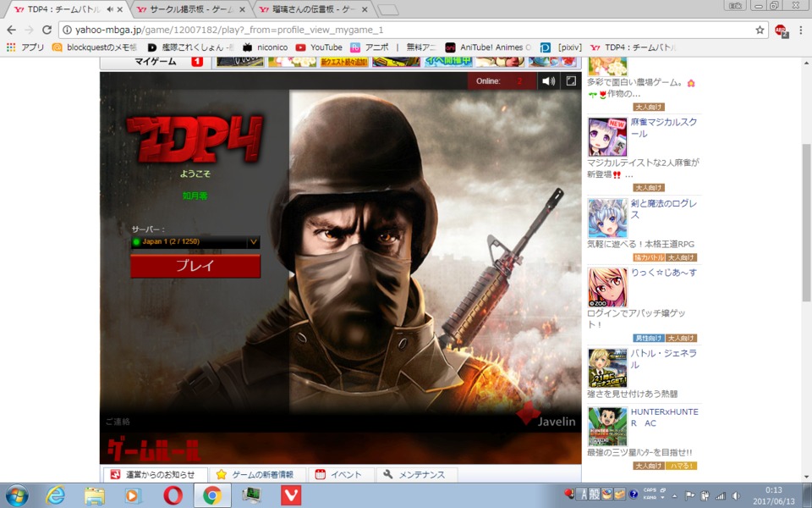Open the イベント tab

tap(342, 474)
